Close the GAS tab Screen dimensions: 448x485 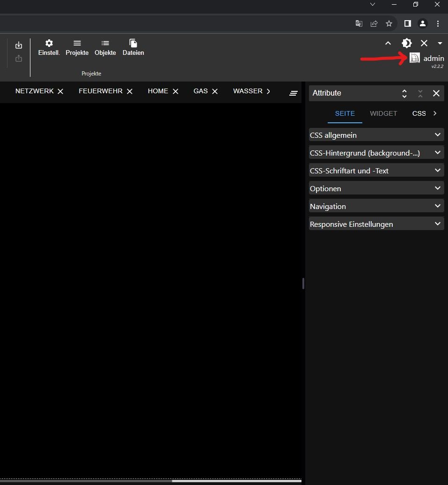click(x=215, y=91)
